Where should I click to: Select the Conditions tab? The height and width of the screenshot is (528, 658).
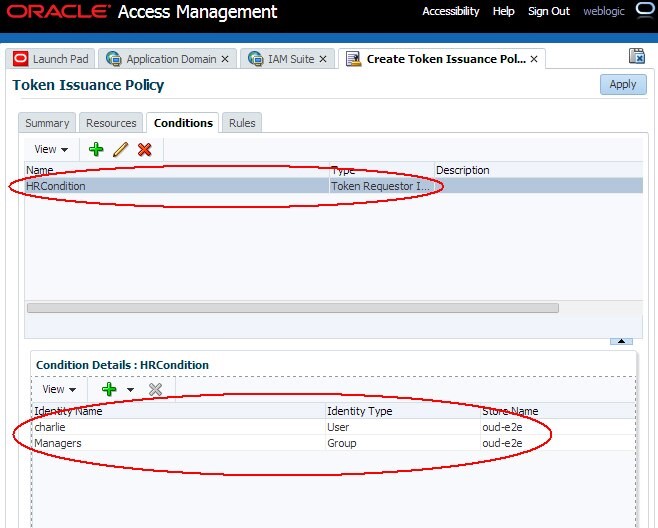tap(183, 123)
